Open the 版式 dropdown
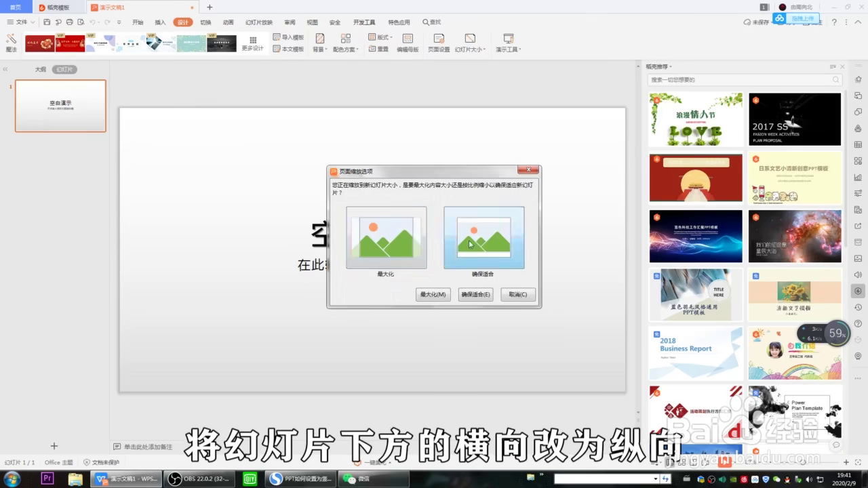 coord(380,37)
